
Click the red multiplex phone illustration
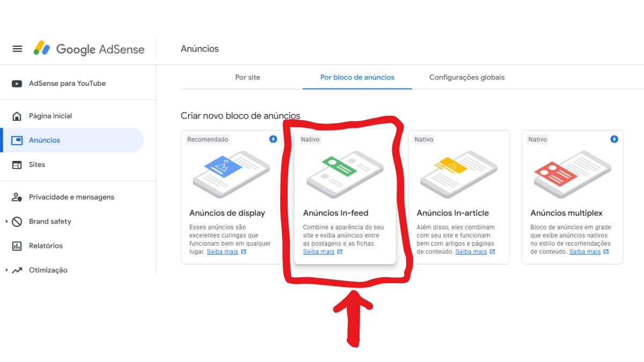click(x=573, y=174)
